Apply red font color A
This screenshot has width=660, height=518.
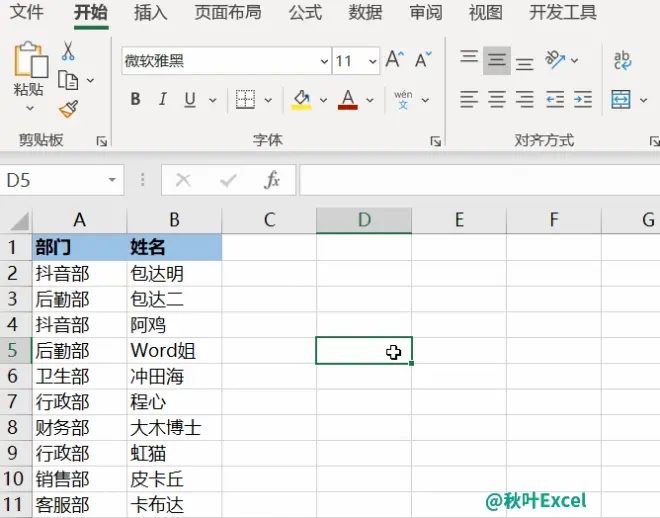348,100
